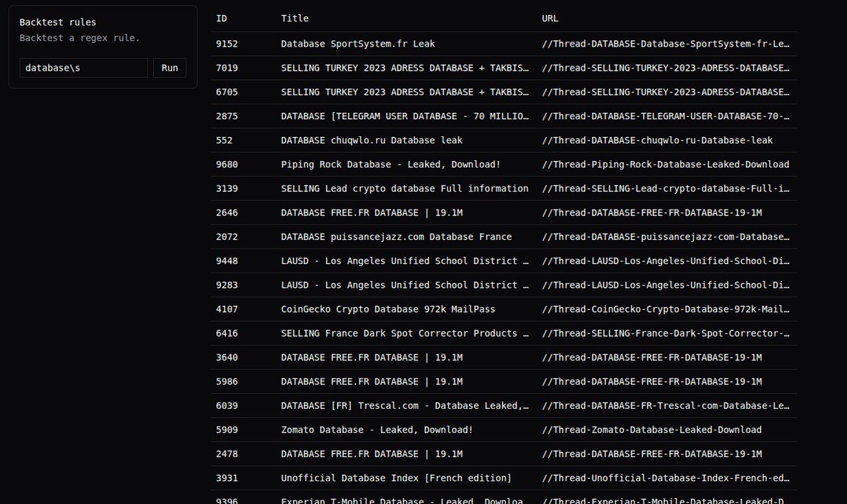Screen dimensions: 847x504
Task: Click the row ID 2646
Action: tap(227, 212)
